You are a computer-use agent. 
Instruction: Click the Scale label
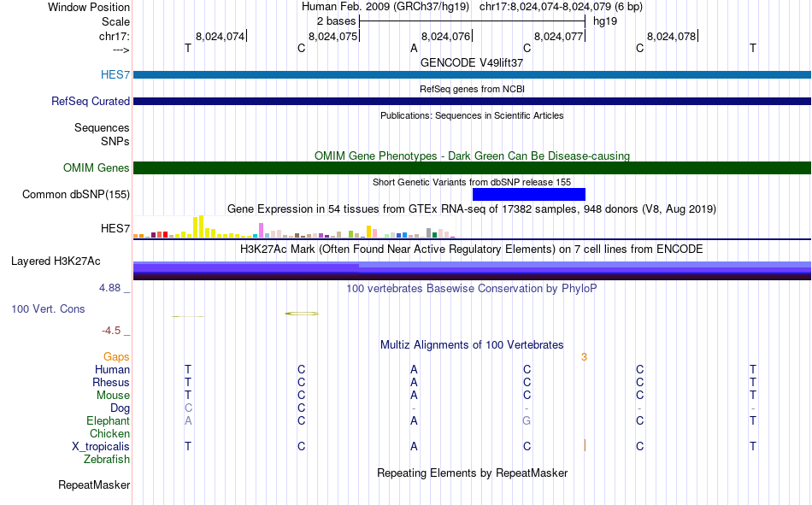point(115,21)
